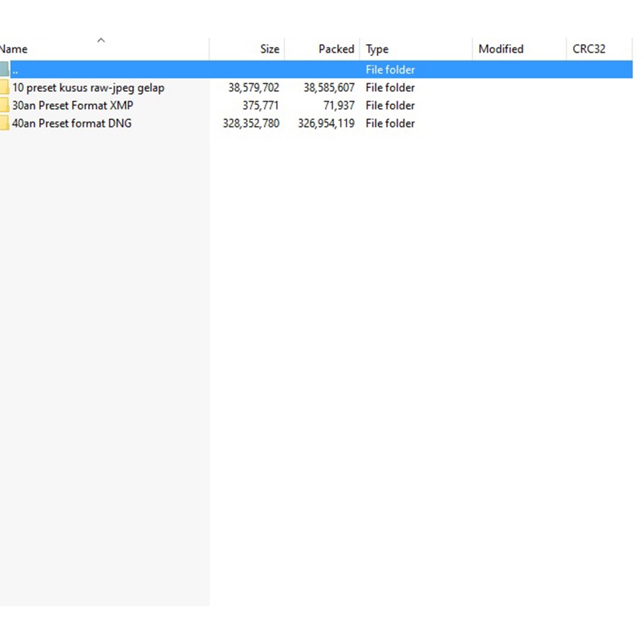Sort entries by Modified column header
The height and width of the screenshot is (644, 644).
501,49
